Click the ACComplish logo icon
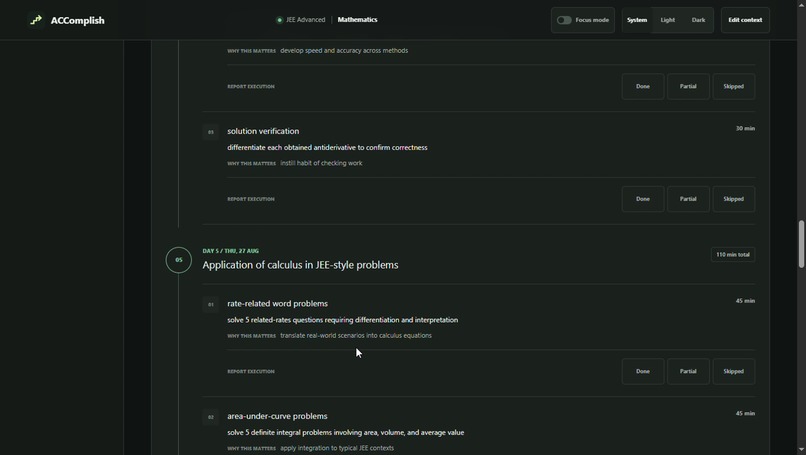The height and width of the screenshot is (455, 806). pyautogui.click(x=35, y=20)
